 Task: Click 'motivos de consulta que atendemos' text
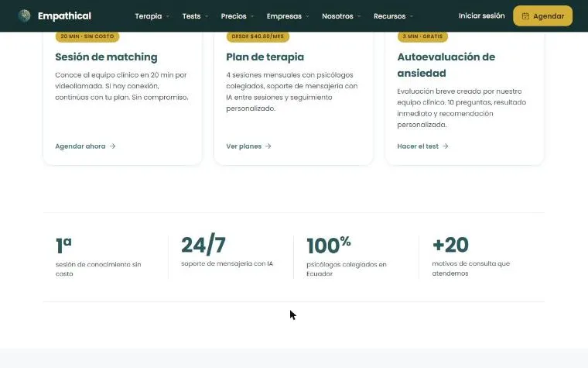(471, 269)
